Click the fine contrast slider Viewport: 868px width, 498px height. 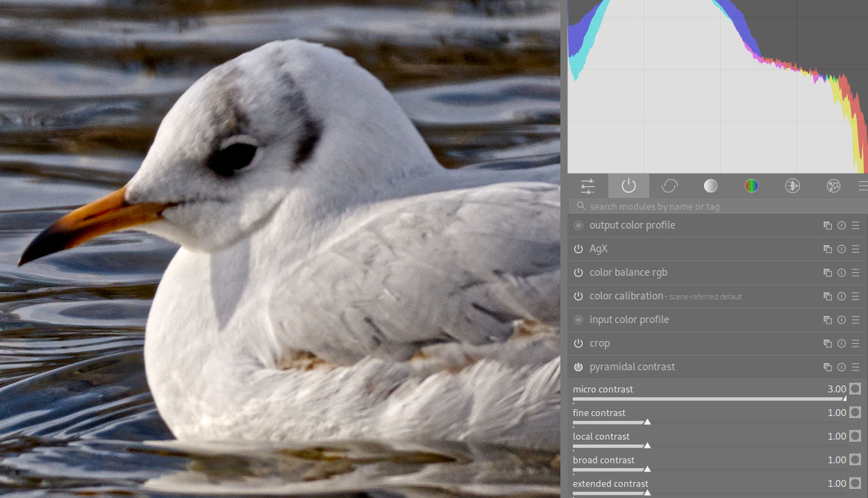pyautogui.click(x=708, y=422)
